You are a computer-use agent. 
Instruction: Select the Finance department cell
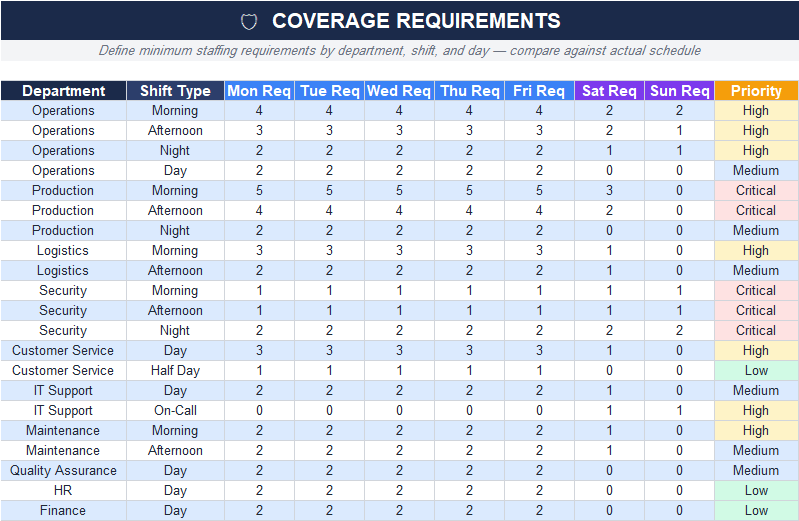(63, 511)
